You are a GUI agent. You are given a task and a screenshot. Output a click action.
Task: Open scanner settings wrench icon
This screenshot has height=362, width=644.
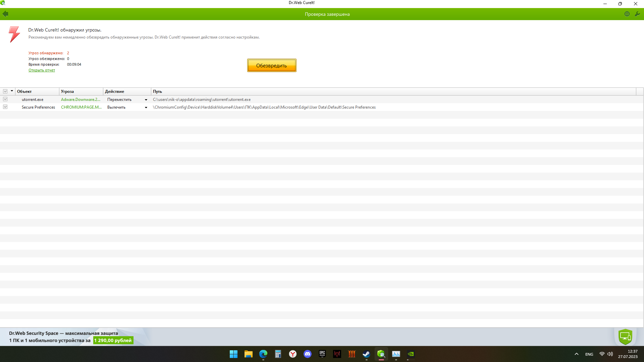tap(637, 14)
